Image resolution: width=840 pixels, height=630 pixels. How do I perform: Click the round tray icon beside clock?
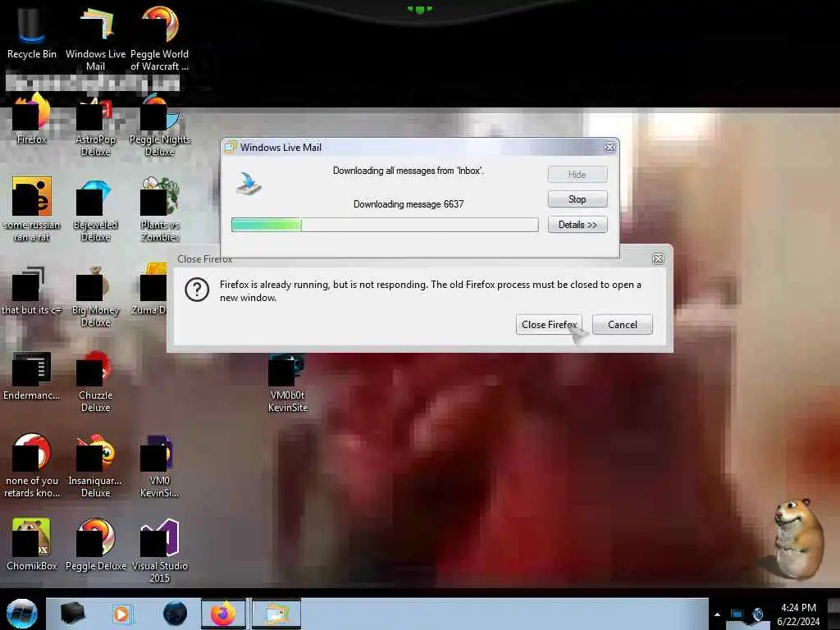[x=757, y=614]
